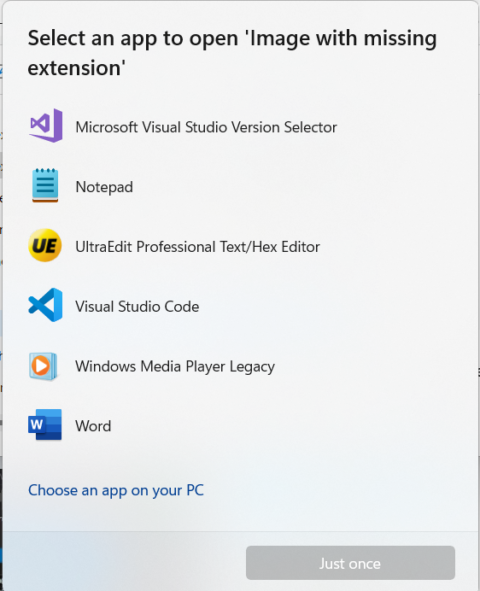Choose Windows Media Player Legacy label

[x=175, y=366]
